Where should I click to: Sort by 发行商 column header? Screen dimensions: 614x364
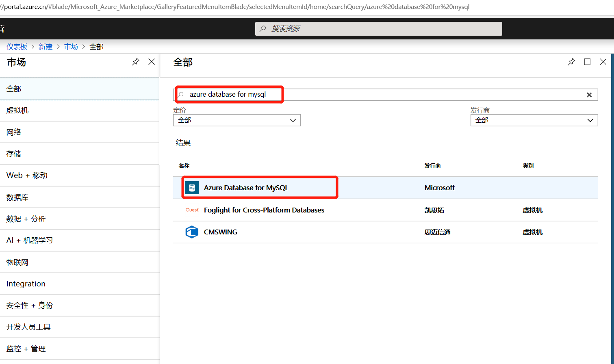coord(433,166)
